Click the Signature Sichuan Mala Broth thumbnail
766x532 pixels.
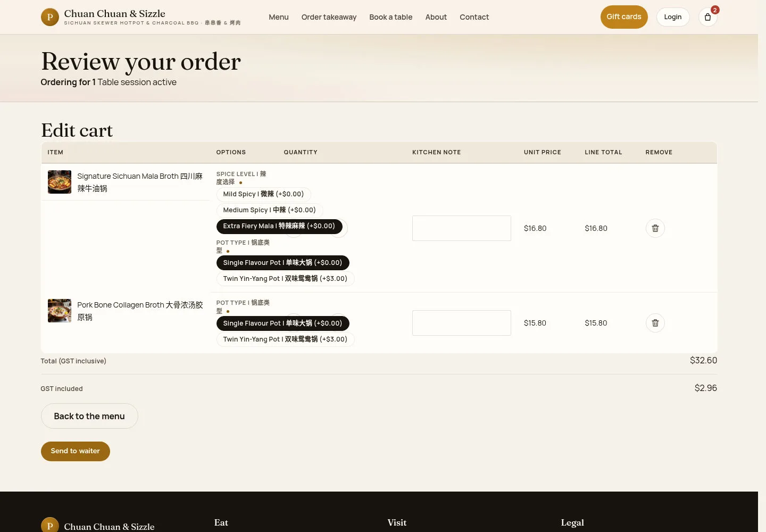[x=60, y=182]
